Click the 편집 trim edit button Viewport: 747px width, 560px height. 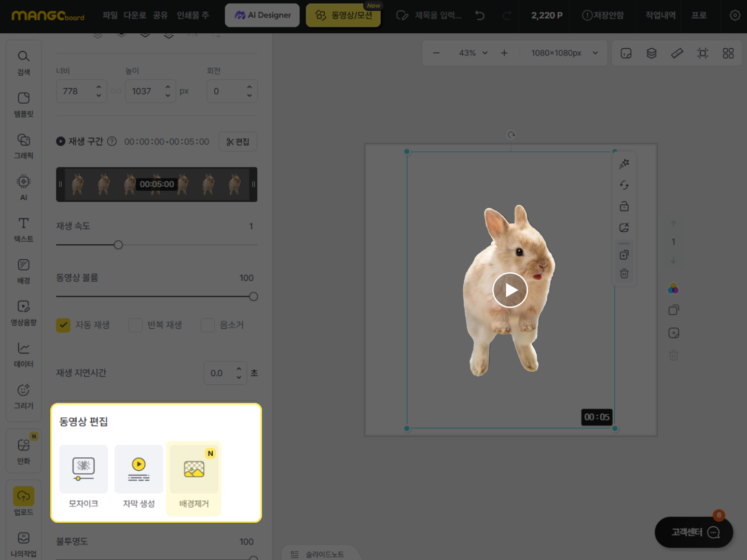(238, 142)
